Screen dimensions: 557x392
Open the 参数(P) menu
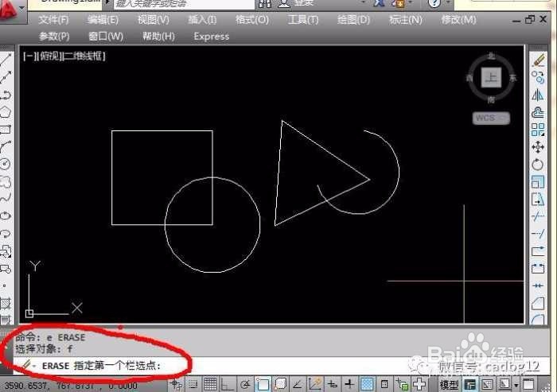point(54,37)
